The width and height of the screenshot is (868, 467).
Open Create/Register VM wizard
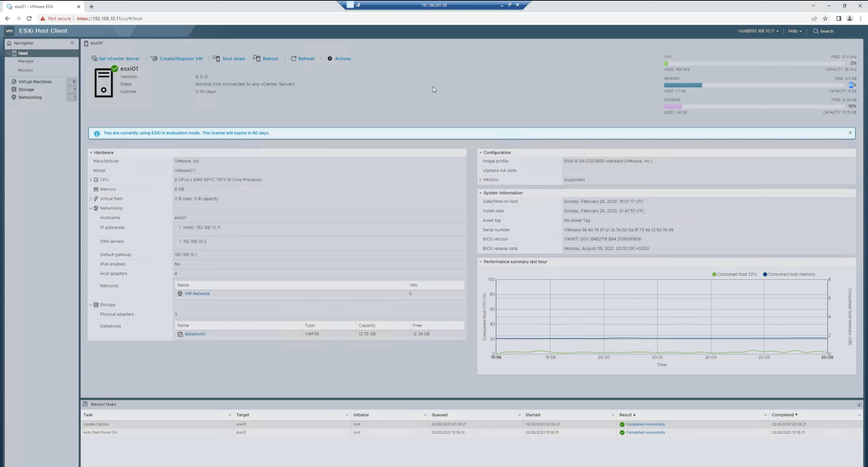pos(176,58)
